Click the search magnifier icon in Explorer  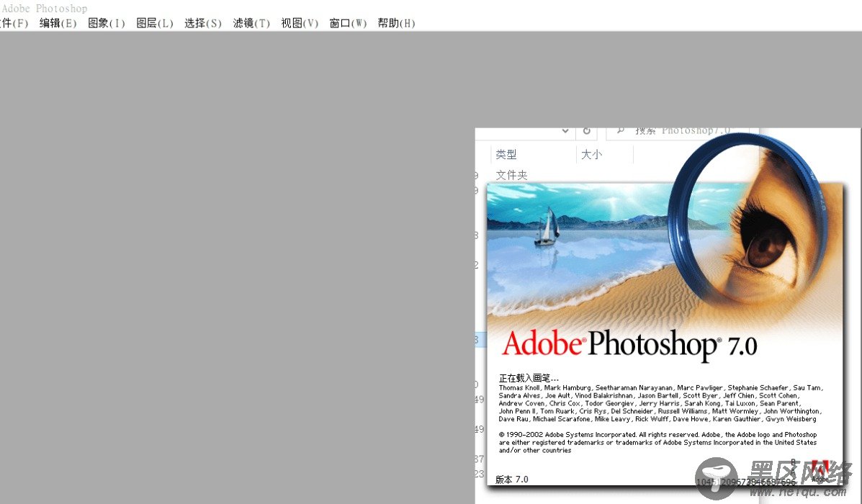click(x=620, y=131)
